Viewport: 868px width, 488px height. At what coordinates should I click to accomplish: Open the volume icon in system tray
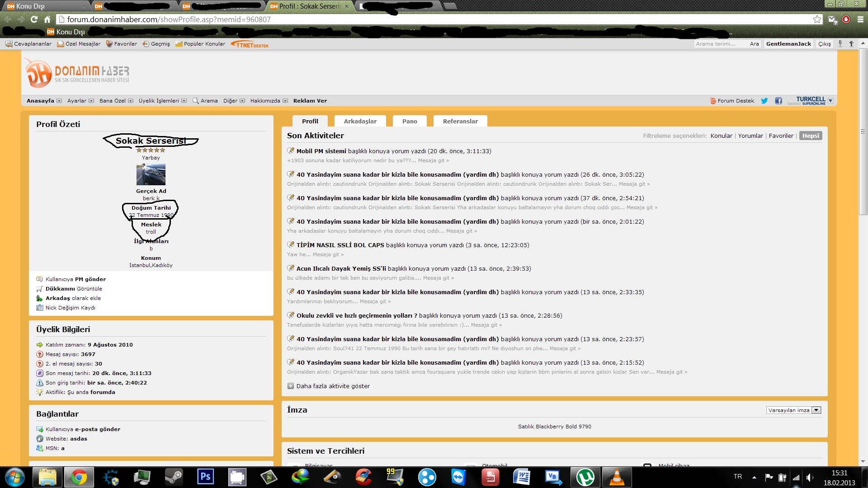click(x=809, y=477)
